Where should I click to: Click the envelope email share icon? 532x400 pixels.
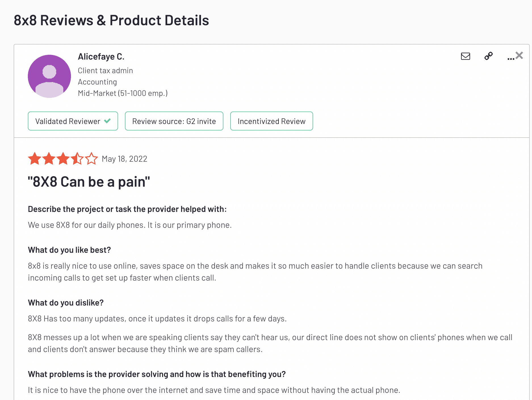coord(465,56)
